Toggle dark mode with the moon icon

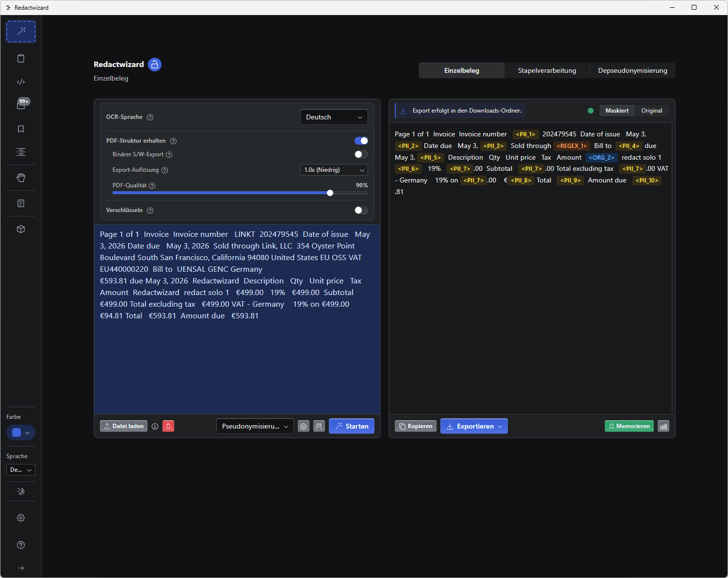21,491
